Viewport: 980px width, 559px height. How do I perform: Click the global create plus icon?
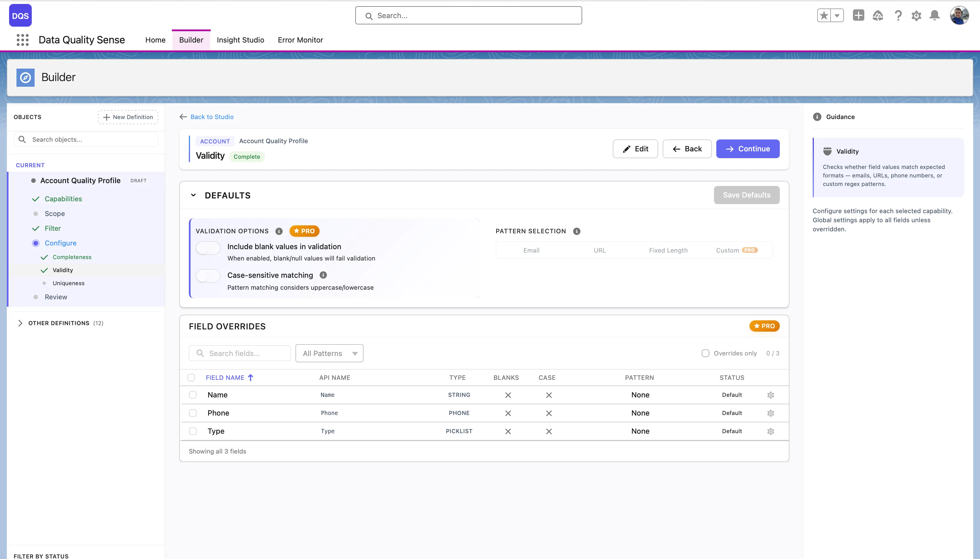pyautogui.click(x=858, y=15)
